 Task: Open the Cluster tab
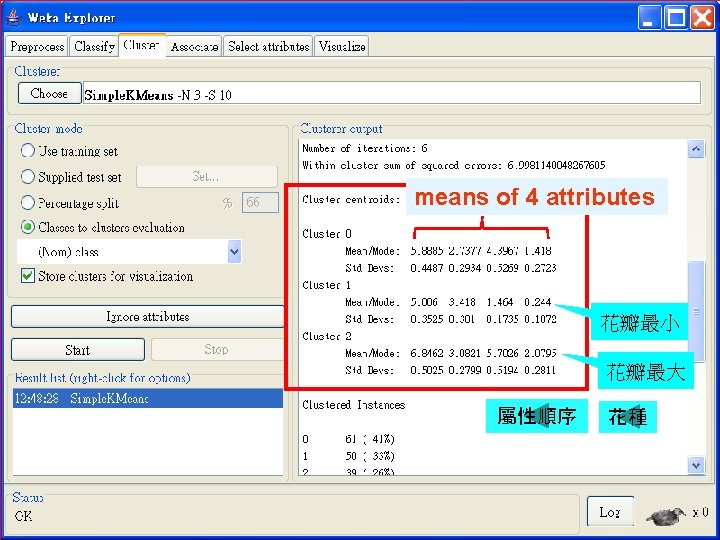point(142,45)
